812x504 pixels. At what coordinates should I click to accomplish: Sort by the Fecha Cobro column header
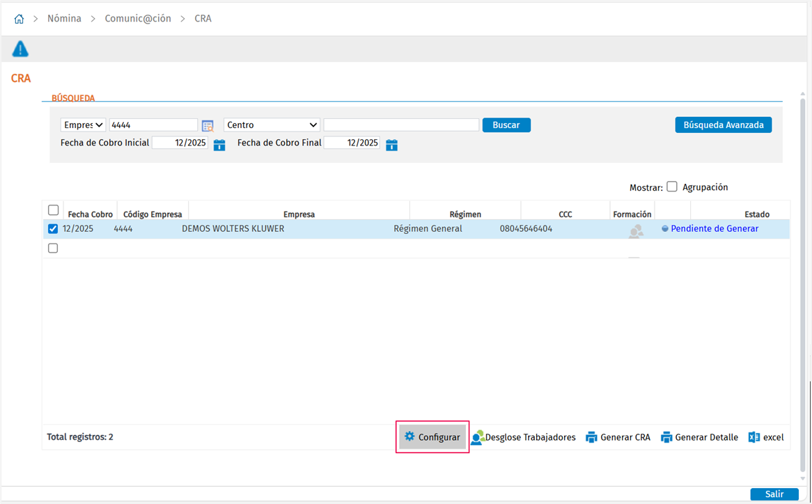[91, 214]
